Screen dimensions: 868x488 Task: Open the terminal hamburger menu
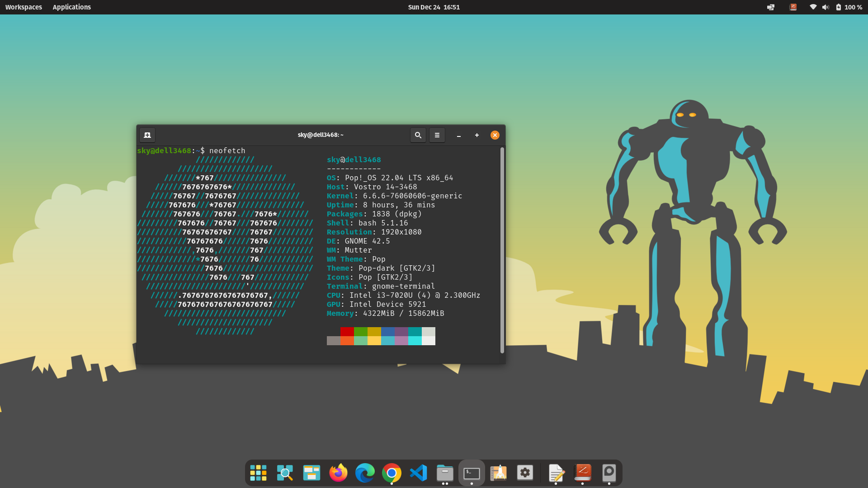point(437,135)
